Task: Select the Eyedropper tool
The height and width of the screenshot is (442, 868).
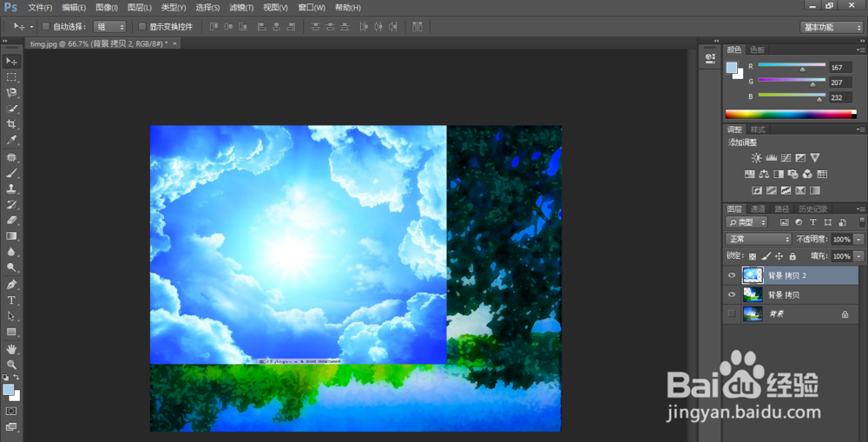Action: 11,140
